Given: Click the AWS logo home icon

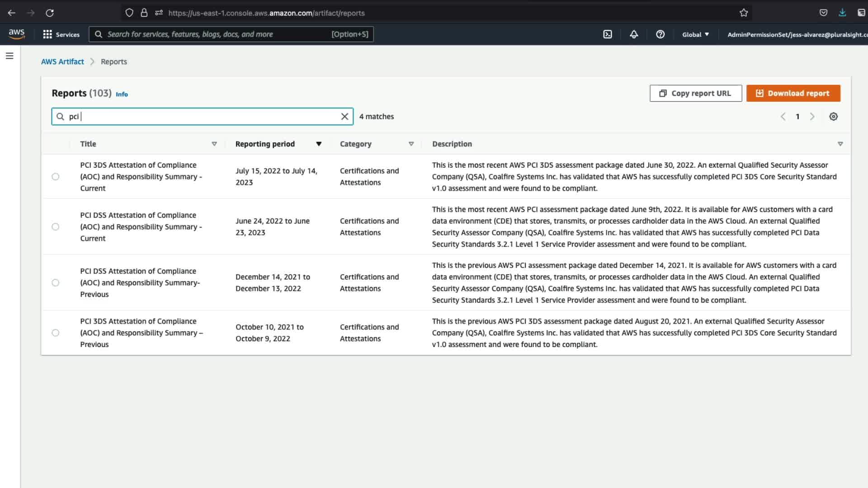Looking at the screenshot, I should 17,34.
